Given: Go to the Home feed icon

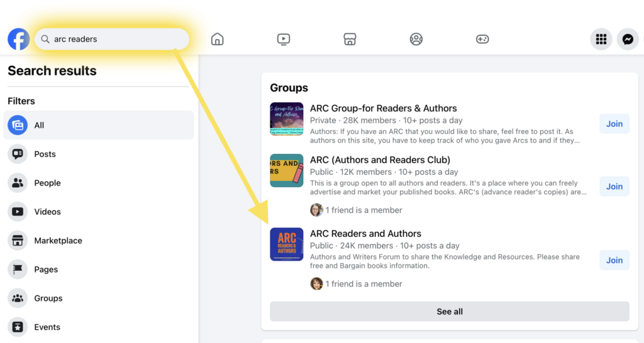Looking at the screenshot, I should [x=217, y=39].
